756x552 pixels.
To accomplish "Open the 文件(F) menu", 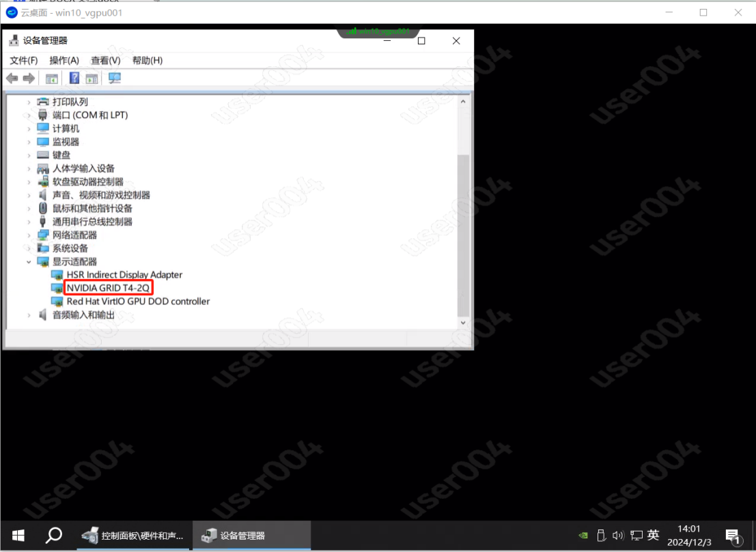I will point(24,60).
